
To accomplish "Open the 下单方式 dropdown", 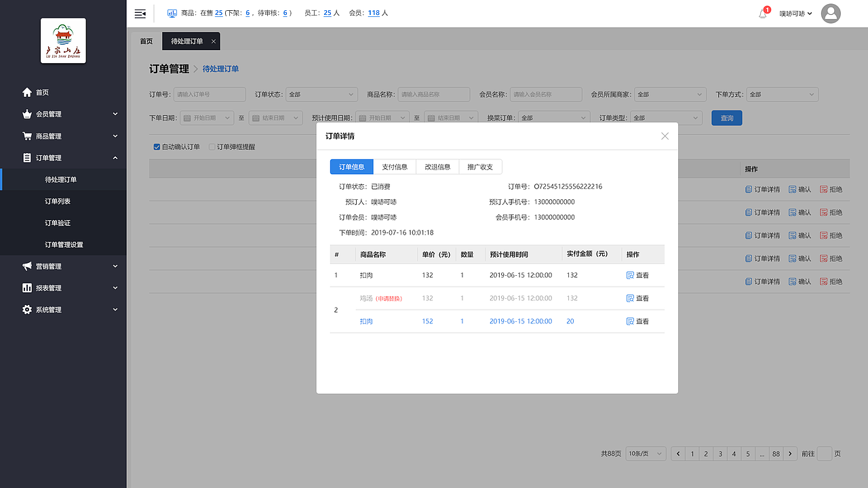I will 783,94.
